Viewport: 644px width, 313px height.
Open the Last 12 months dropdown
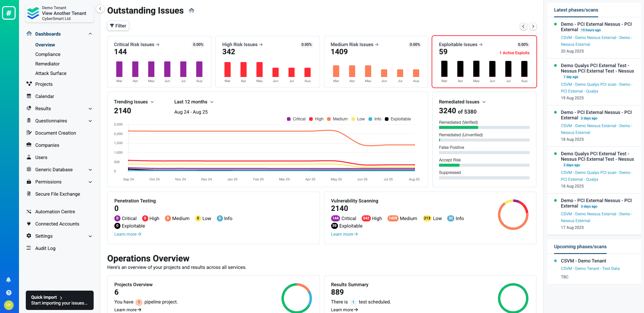click(194, 102)
